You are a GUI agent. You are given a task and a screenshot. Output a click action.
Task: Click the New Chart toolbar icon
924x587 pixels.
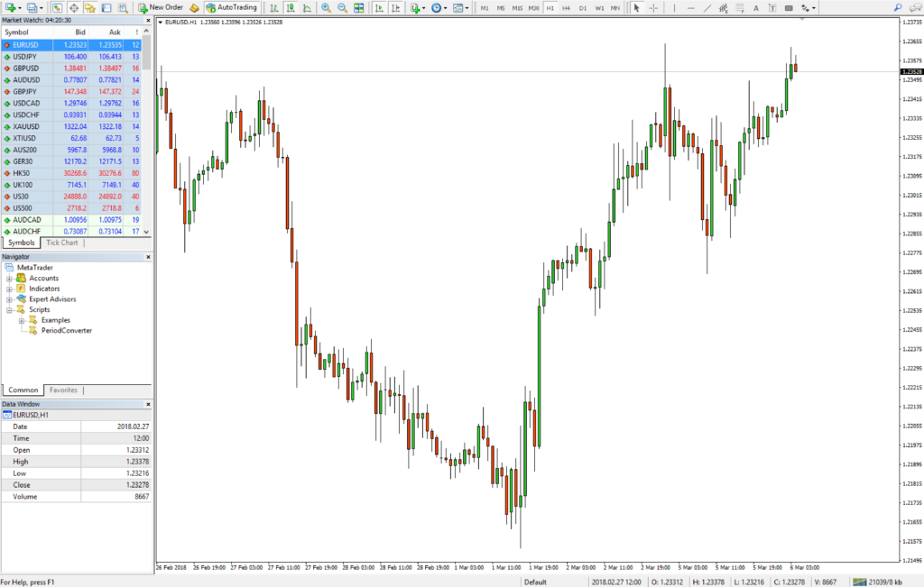(10, 7)
